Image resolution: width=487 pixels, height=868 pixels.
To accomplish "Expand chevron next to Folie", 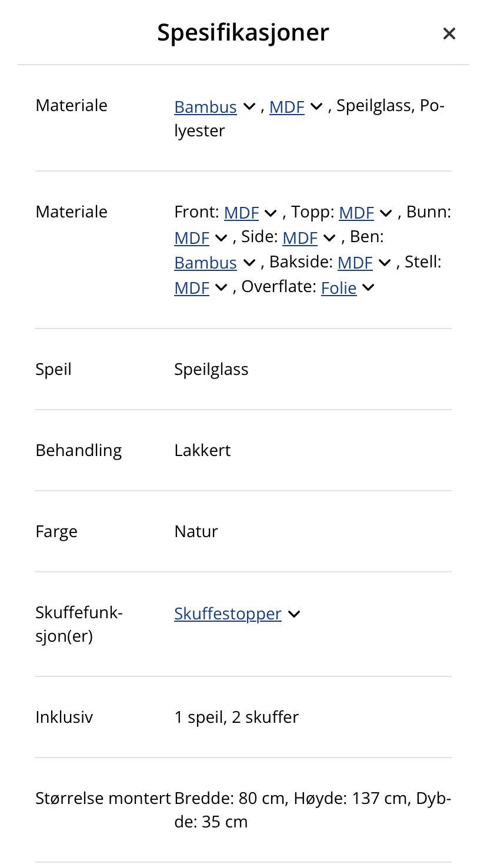I will [x=369, y=288].
